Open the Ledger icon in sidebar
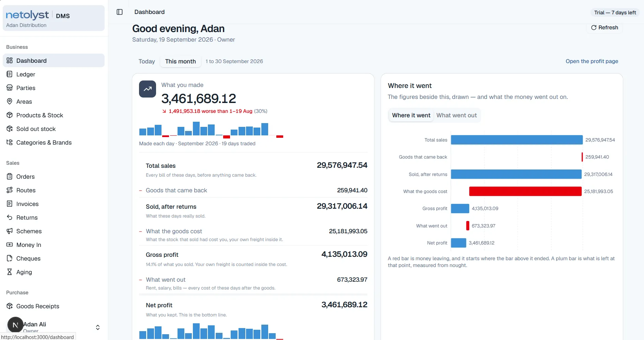 (10, 74)
